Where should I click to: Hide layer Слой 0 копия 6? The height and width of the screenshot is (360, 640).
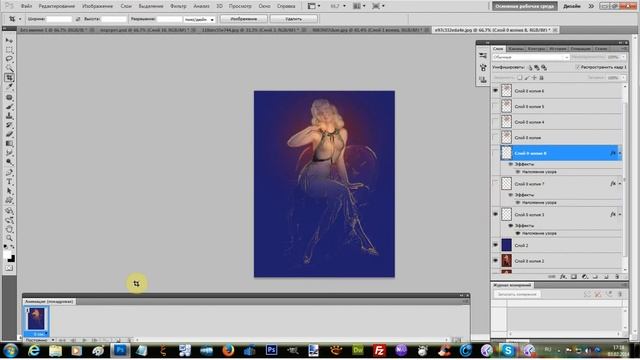click(496, 91)
